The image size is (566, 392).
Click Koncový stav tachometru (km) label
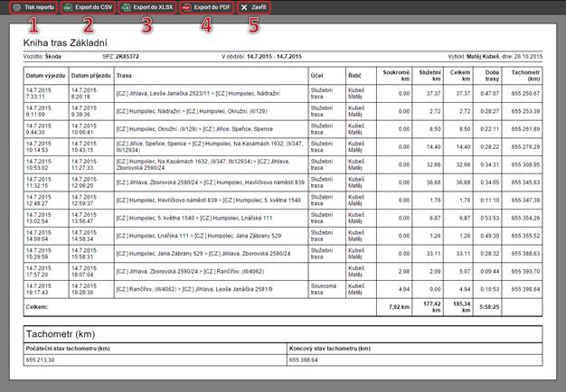pos(330,349)
